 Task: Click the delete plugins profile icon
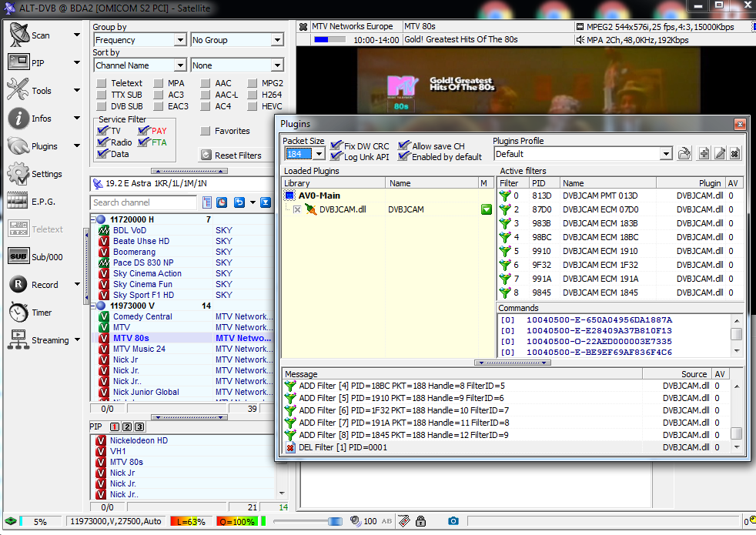coord(734,154)
